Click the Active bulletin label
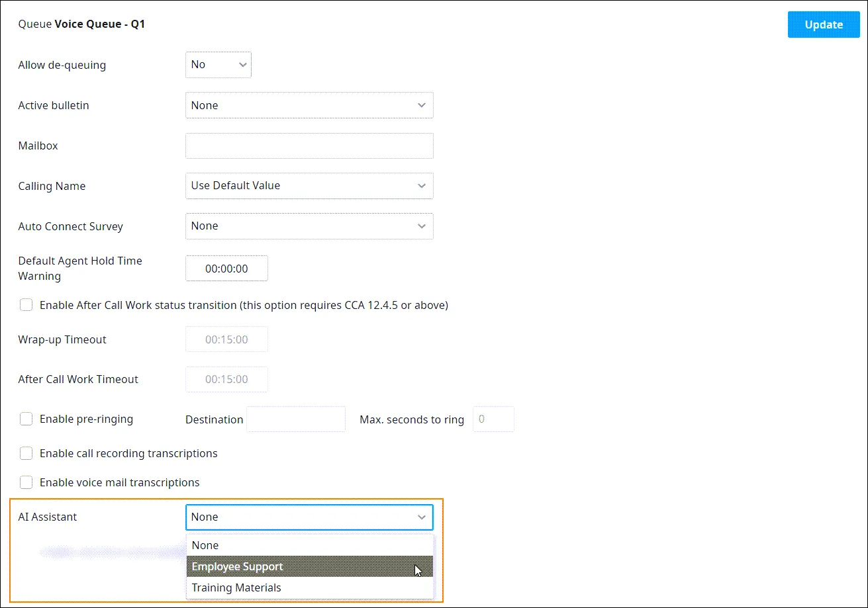 54,105
